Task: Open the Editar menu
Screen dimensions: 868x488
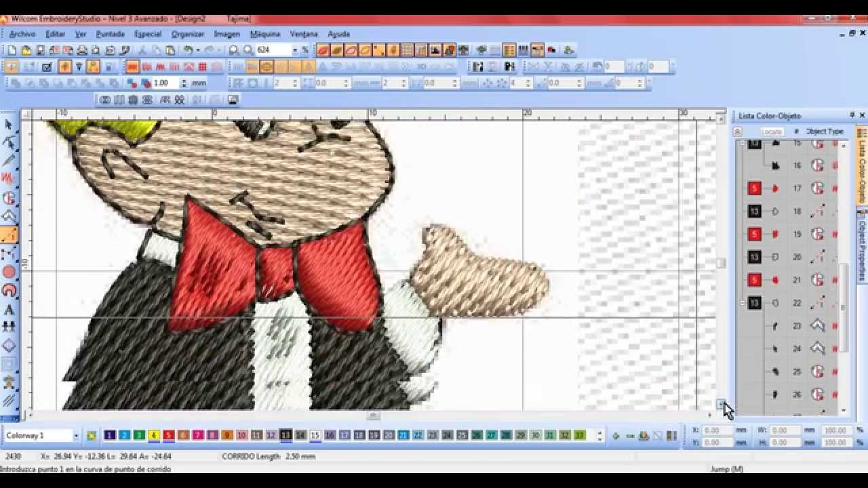Action: (55, 34)
